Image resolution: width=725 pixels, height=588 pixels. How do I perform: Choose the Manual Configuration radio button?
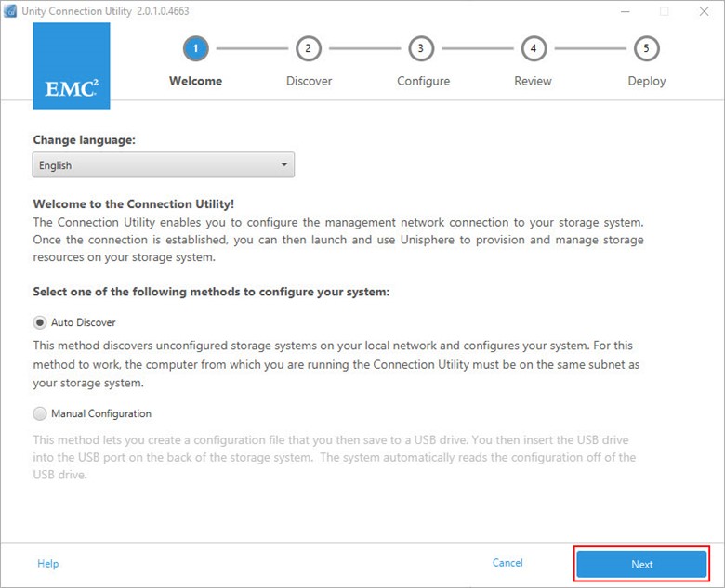tap(40, 413)
